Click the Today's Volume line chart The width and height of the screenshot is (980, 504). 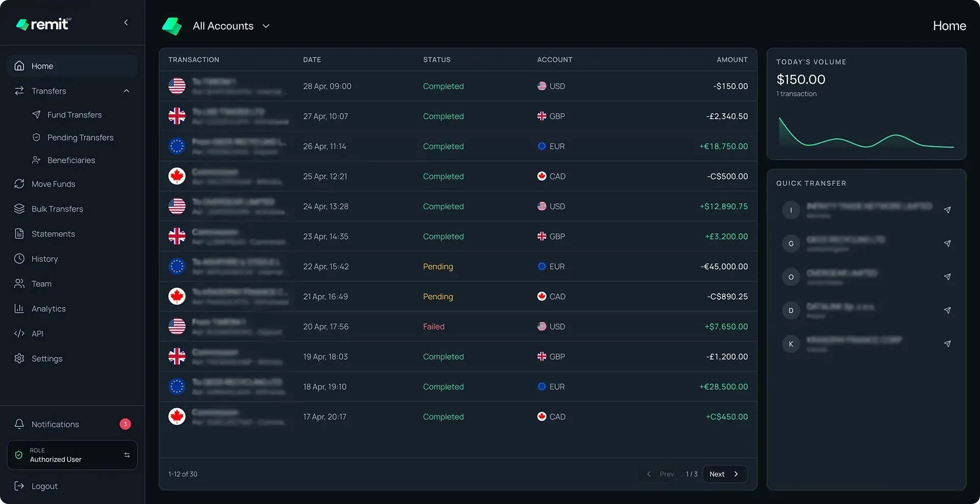(866, 133)
